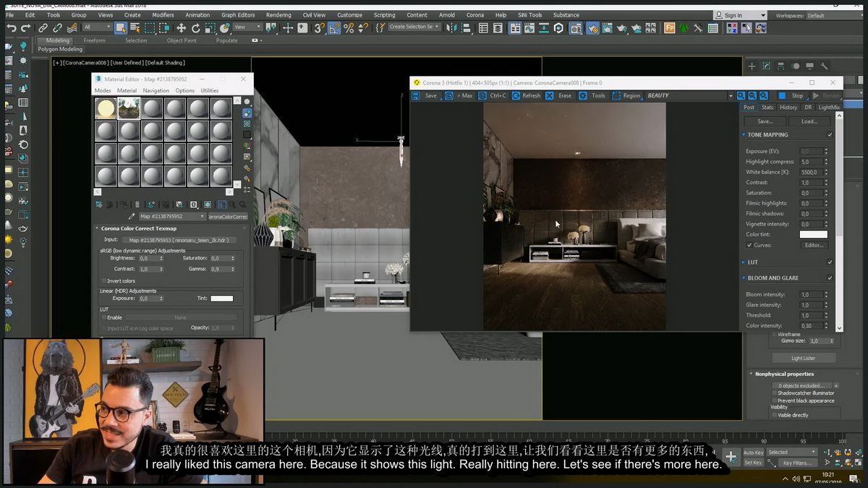The height and width of the screenshot is (488, 868).
Task: Toggle Tone Mapping section checkbox
Action: click(x=830, y=134)
